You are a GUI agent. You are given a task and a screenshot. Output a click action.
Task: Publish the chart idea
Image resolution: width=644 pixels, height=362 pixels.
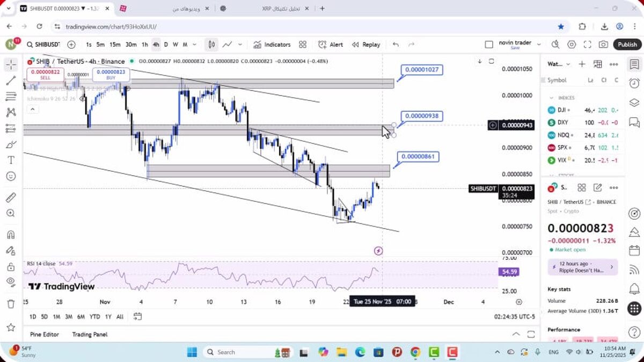(x=627, y=45)
